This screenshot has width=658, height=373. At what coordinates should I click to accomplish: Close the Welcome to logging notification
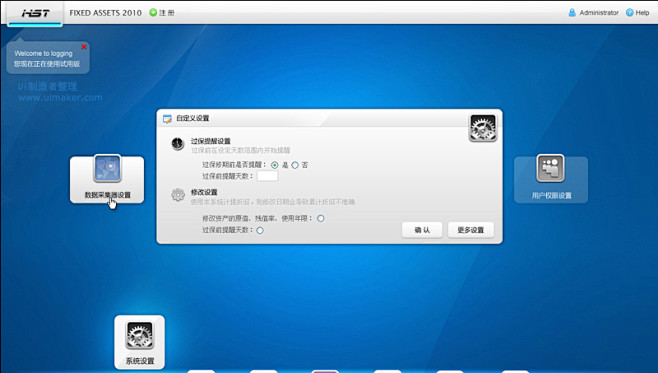point(84,47)
